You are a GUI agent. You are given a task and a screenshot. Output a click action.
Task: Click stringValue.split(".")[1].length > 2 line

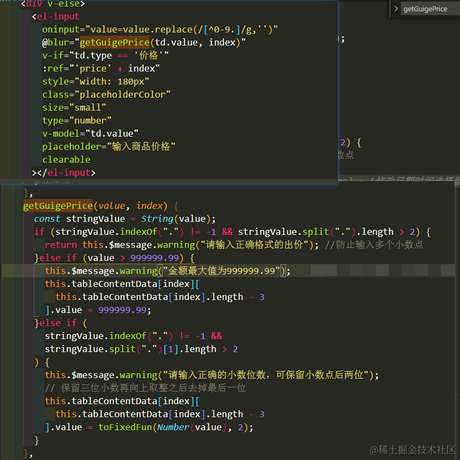point(141,349)
